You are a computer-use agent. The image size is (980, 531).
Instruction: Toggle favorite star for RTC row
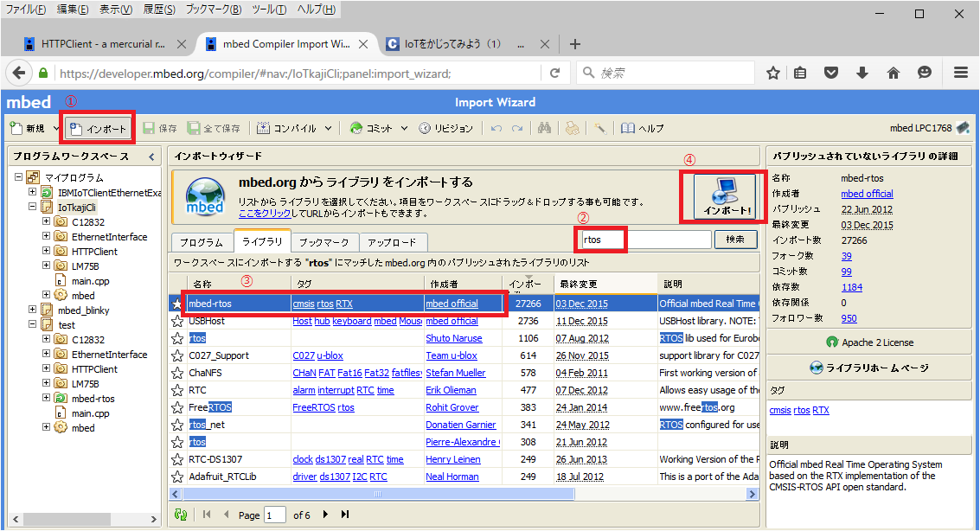coord(177,390)
